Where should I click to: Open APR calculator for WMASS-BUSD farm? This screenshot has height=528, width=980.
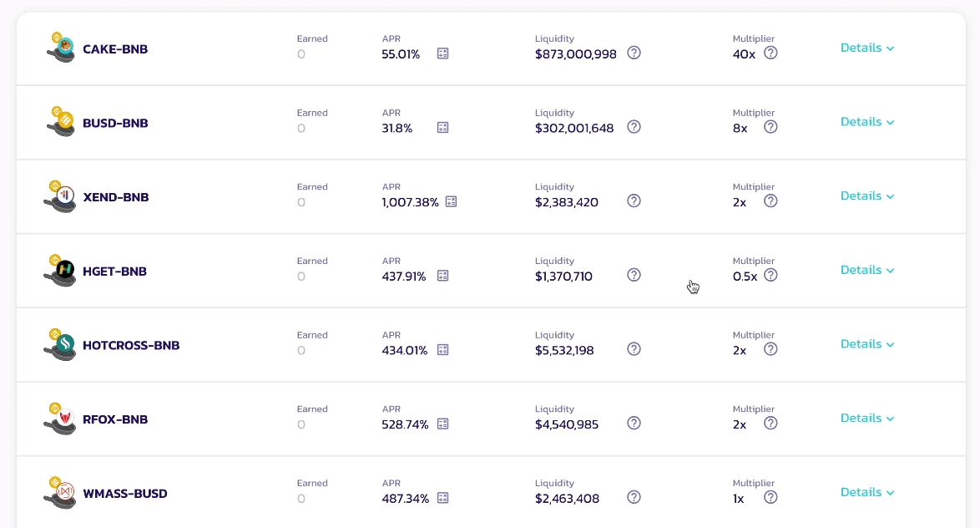(442, 498)
